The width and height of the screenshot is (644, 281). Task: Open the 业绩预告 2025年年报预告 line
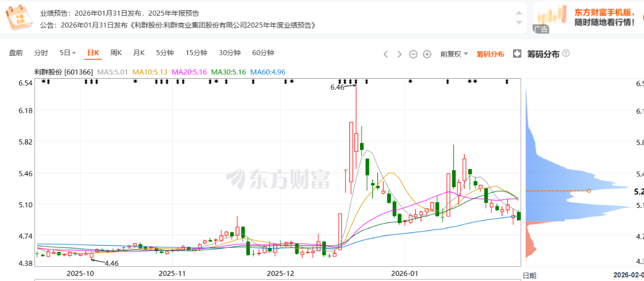click(x=119, y=13)
